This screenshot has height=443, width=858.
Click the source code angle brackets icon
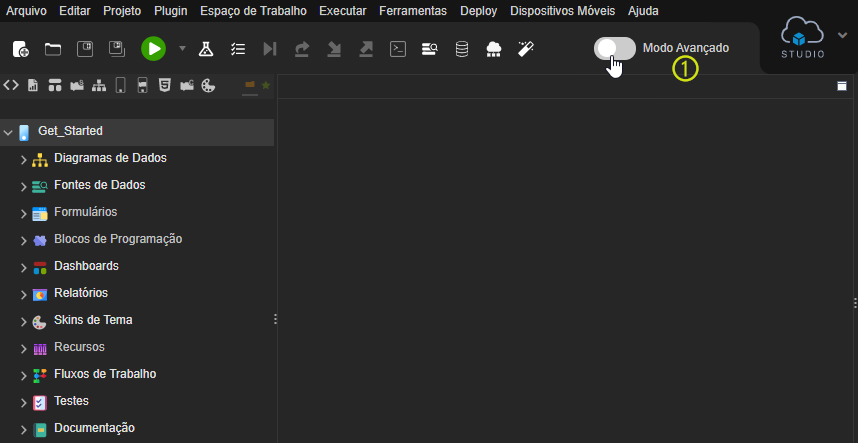pyautogui.click(x=11, y=85)
